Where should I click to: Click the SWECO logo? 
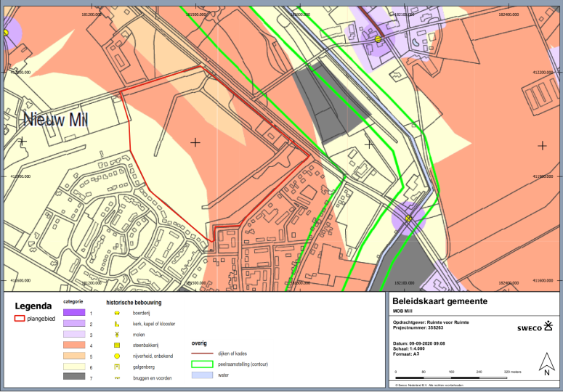coord(535,327)
